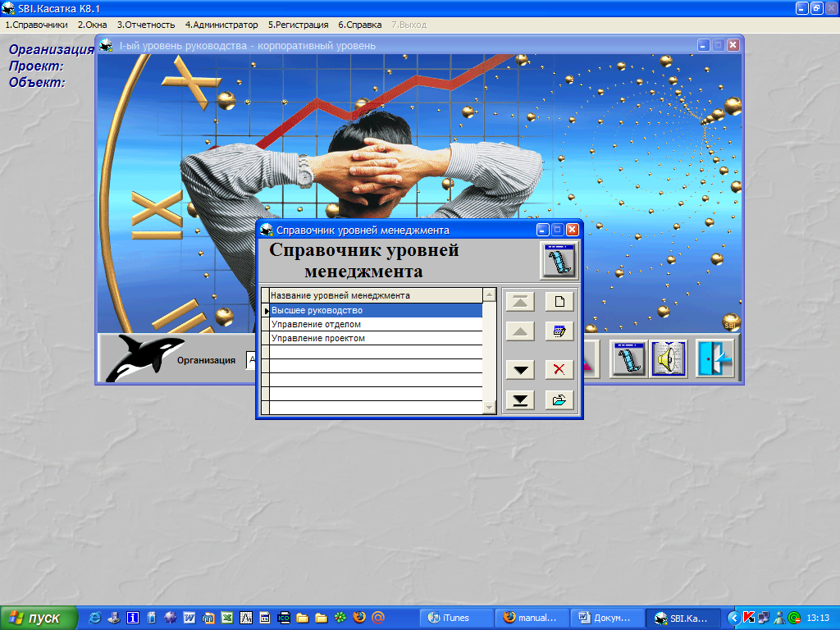This screenshot has height=630, width=840.
Task: Jump to the last record in the list
Action: [519, 400]
